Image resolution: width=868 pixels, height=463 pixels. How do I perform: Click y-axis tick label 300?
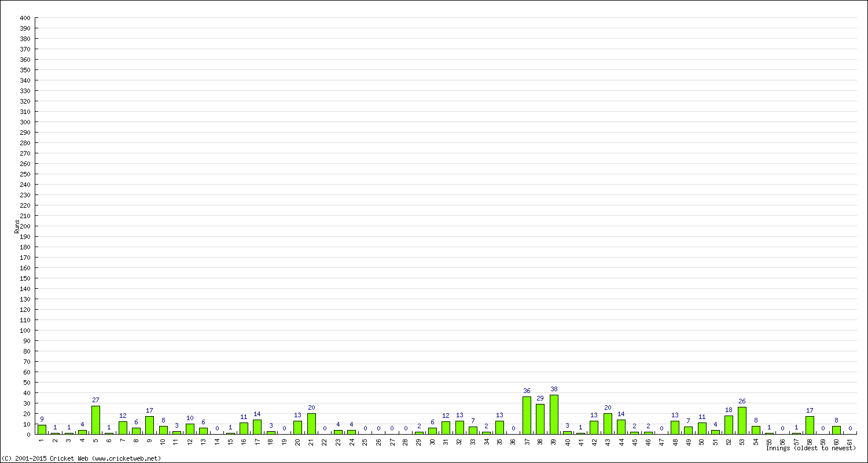point(25,122)
